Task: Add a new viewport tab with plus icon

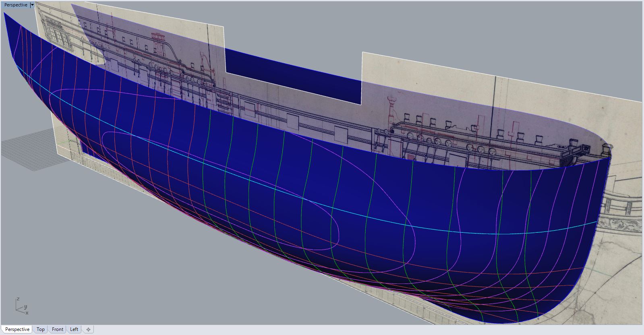Action: tap(88, 329)
